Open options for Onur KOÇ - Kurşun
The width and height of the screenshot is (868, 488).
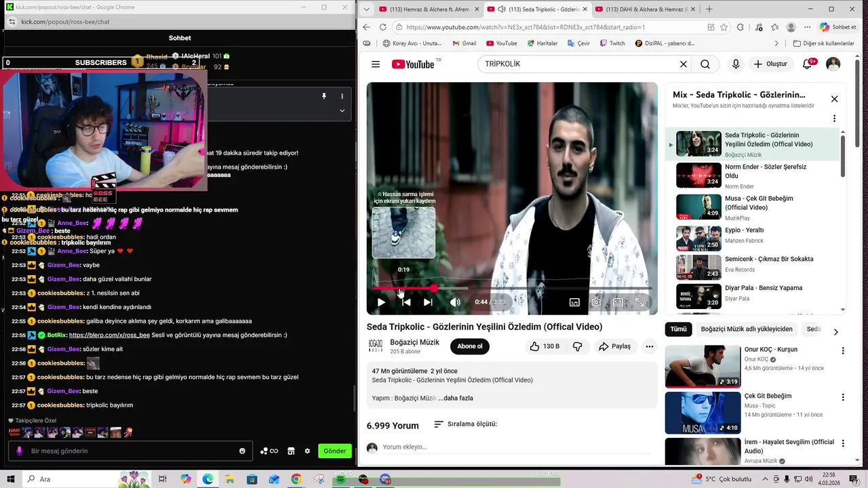[843, 351]
